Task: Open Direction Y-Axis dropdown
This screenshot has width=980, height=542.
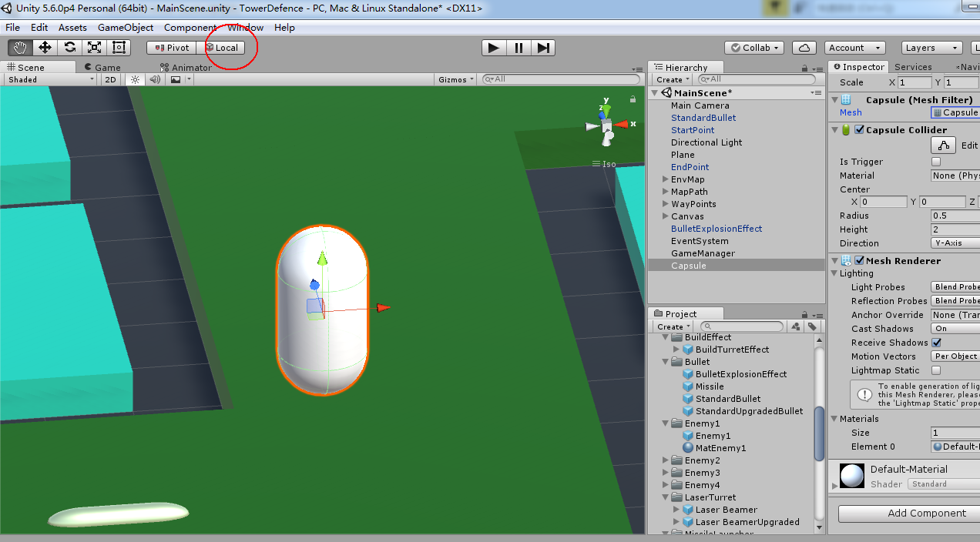Action: 955,243
